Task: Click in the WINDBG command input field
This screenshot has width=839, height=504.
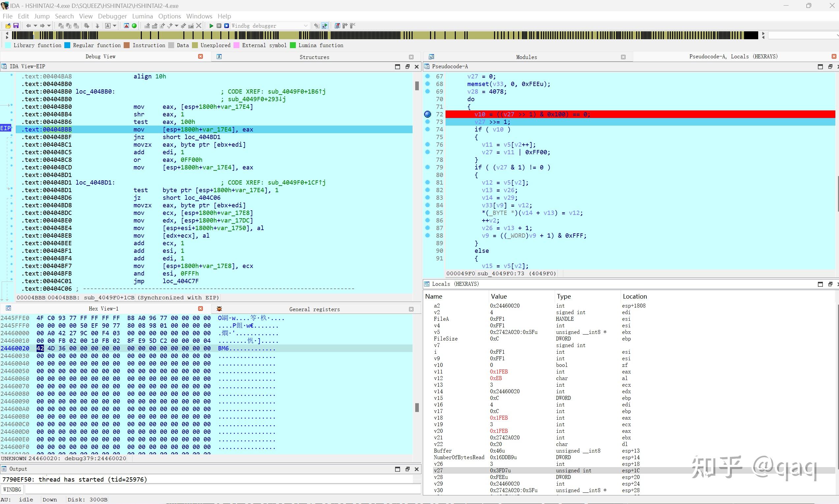Action: pyautogui.click(x=221, y=489)
